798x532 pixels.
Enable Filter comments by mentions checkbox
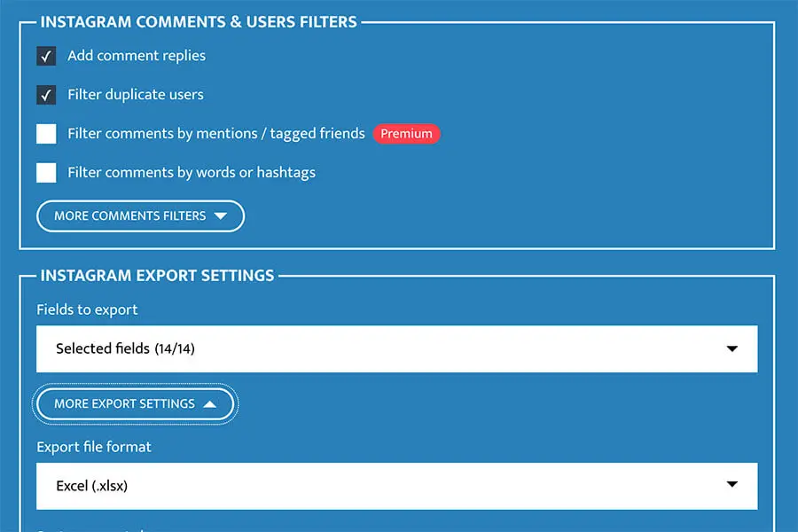point(46,134)
